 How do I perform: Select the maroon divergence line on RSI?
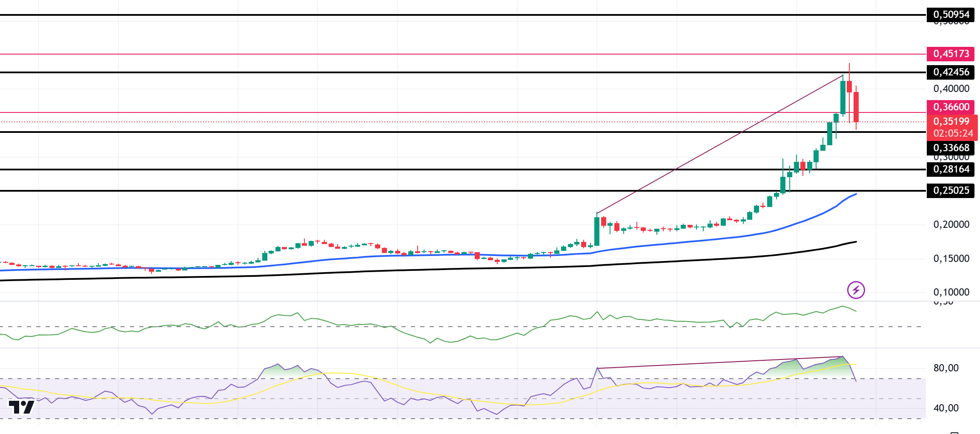(719, 362)
